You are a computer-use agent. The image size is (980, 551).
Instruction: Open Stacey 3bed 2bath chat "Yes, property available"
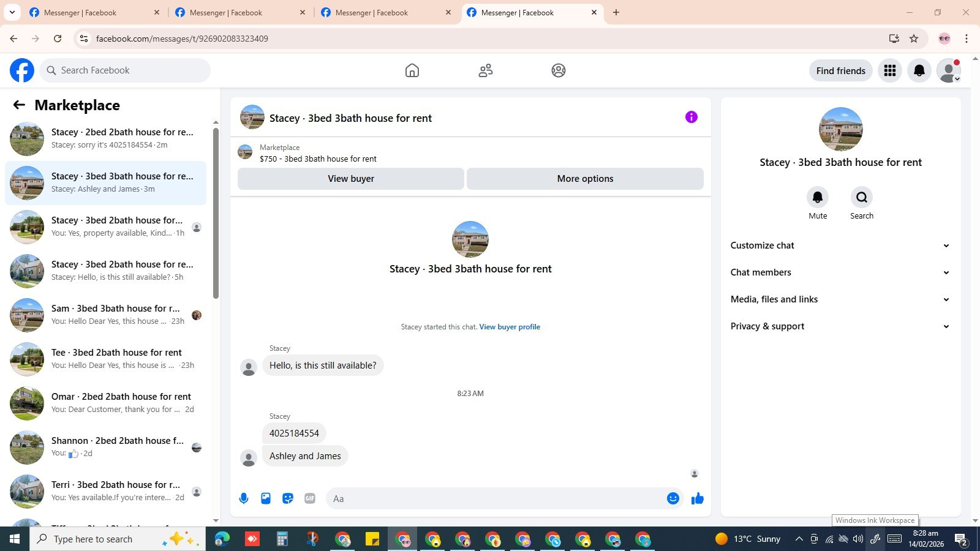coord(105,227)
